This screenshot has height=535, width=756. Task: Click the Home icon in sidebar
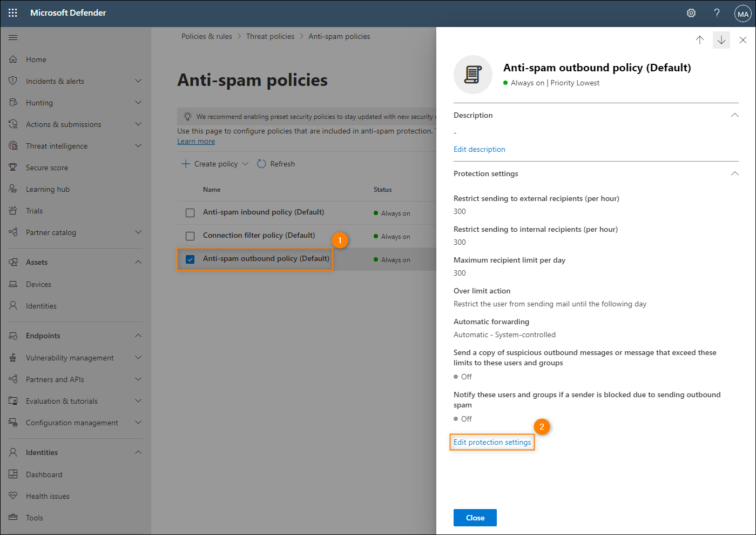tap(13, 59)
